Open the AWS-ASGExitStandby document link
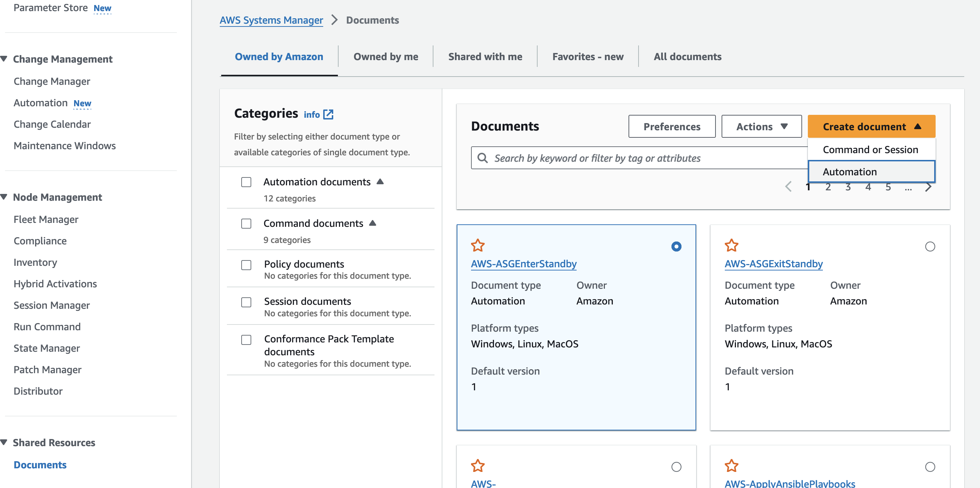The width and height of the screenshot is (980, 488). pos(773,264)
